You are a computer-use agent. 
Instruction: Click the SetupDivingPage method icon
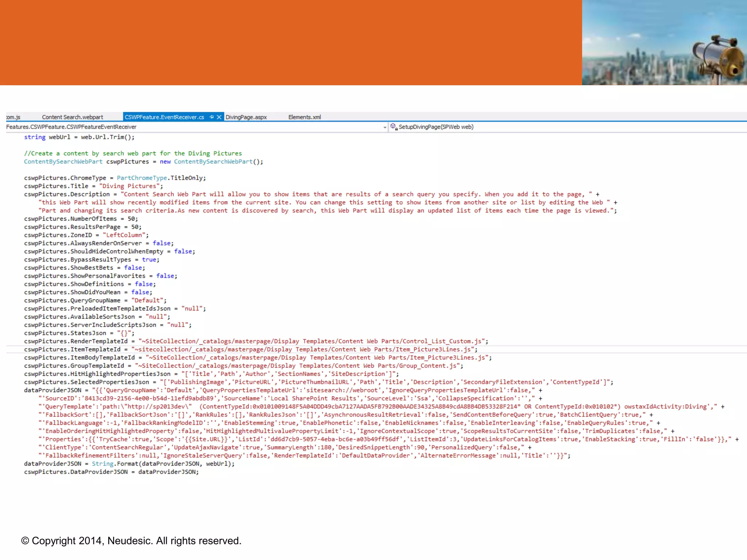[394, 127]
